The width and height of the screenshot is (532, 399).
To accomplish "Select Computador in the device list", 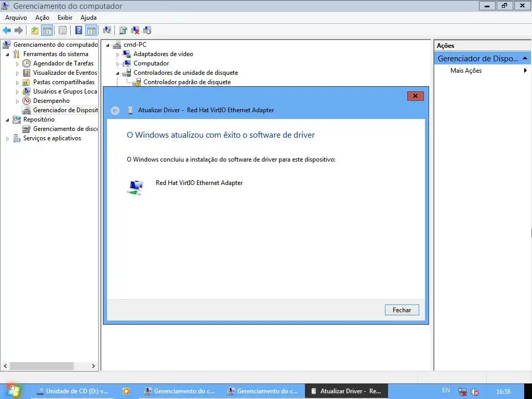I will [151, 63].
